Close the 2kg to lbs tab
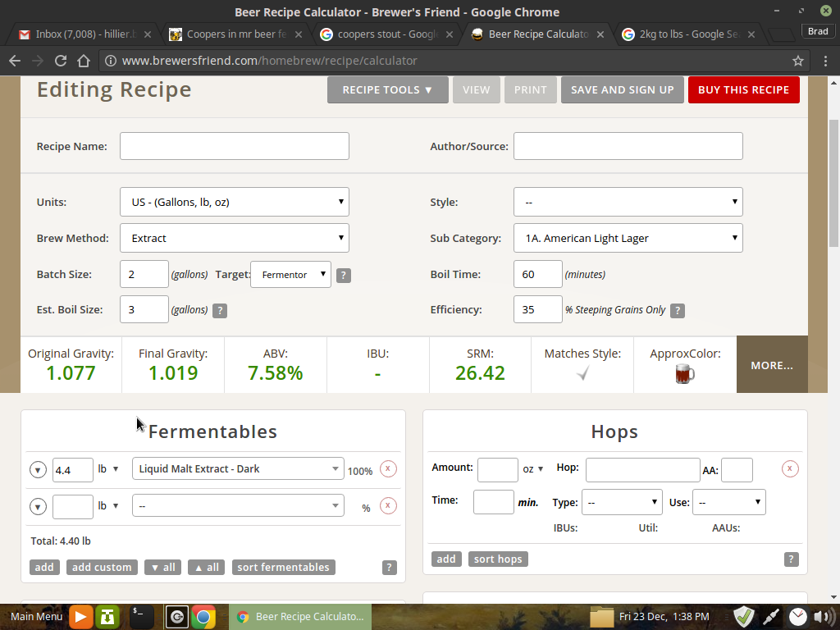The height and width of the screenshot is (630, 840). [x=751, y=34]
